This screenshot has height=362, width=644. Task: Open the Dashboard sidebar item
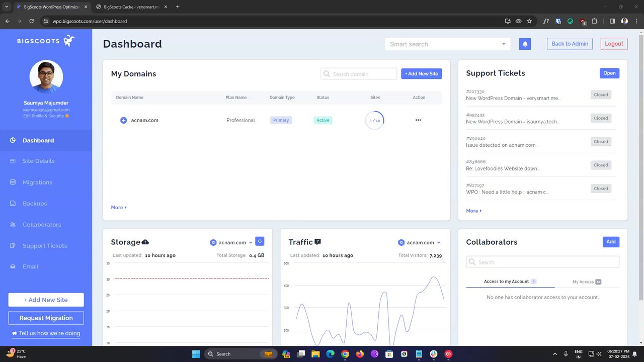click(x=46, y=140)
